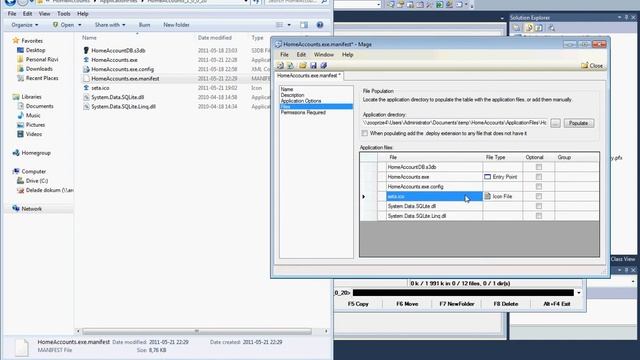The width and height of the screenshot is (640, 360).
Task: Click the Sign manifest icon in Mage toolbar
Action: [324, 65]
